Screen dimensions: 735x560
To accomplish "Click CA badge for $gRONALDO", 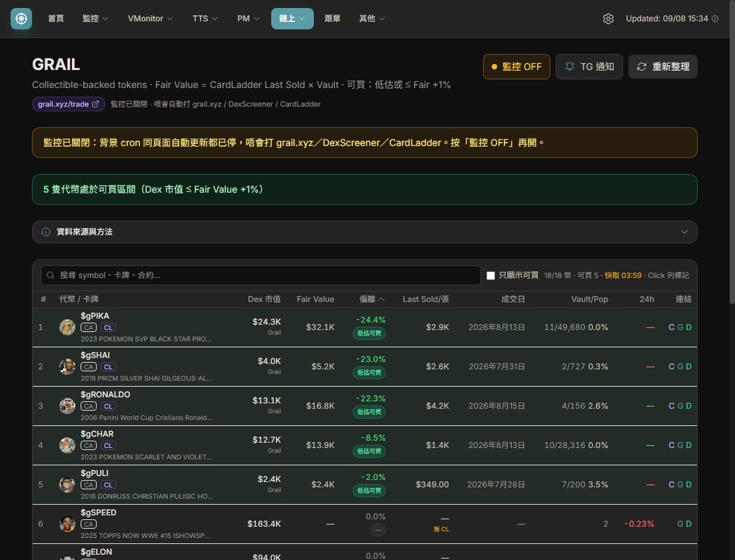I will point(89,406).
